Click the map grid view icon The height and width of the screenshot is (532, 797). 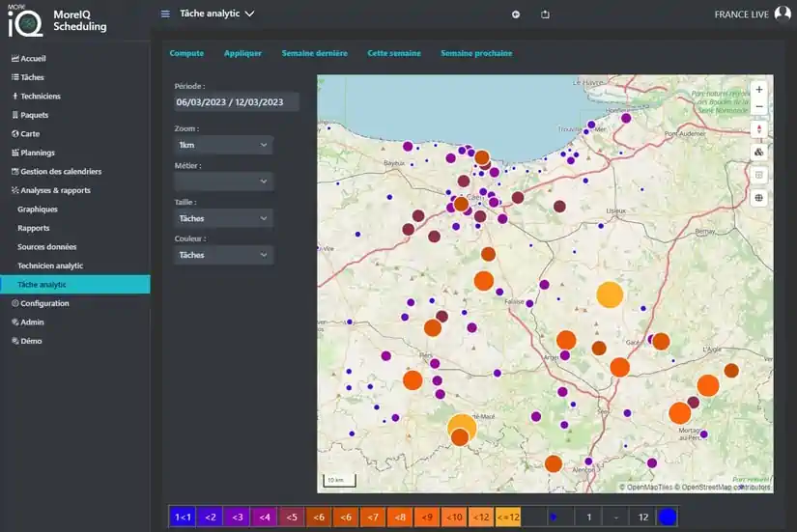[759, 175]
